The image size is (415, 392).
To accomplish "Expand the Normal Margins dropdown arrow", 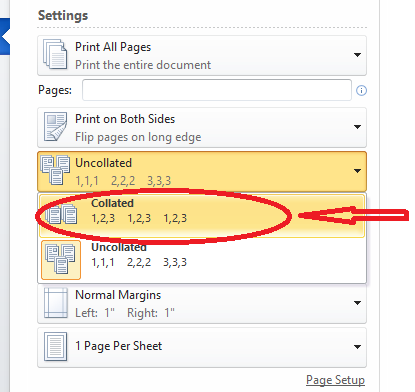I will (357, 303).
